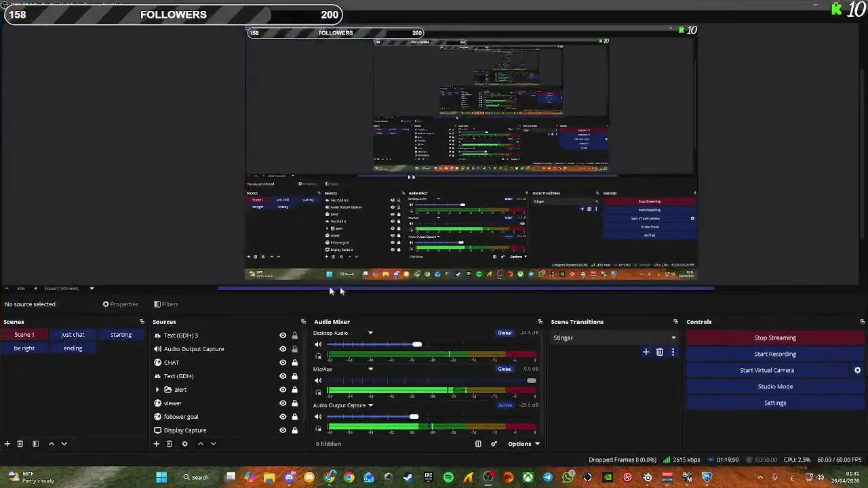
Task: Open the Settings button in Controls
Action: click(775, 403)
